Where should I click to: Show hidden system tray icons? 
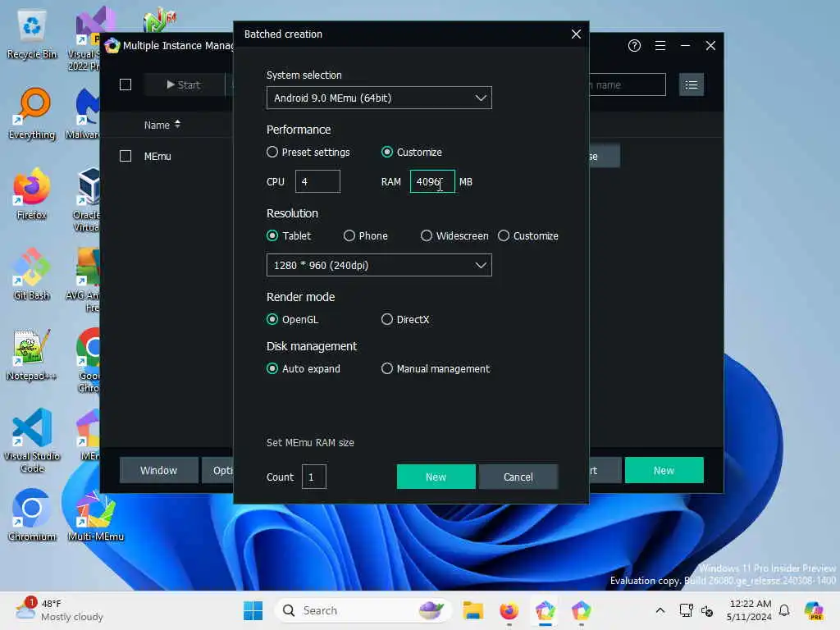click(x=660, y=610)
